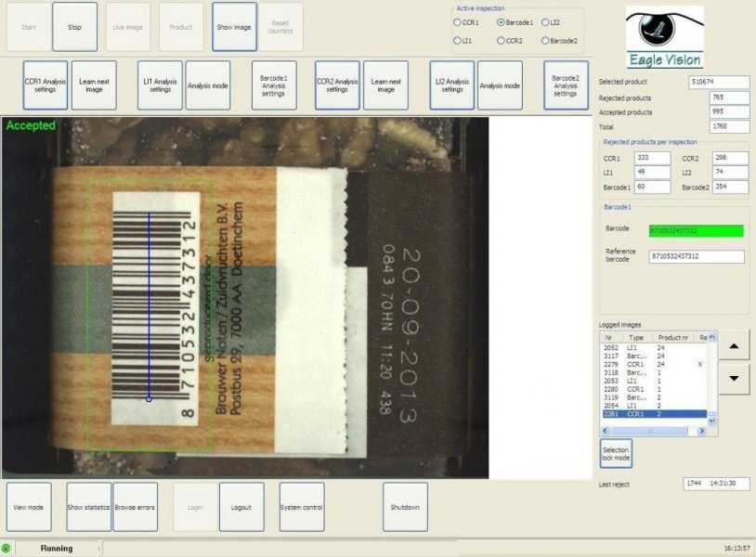Click the Start button

click(29, 27)
